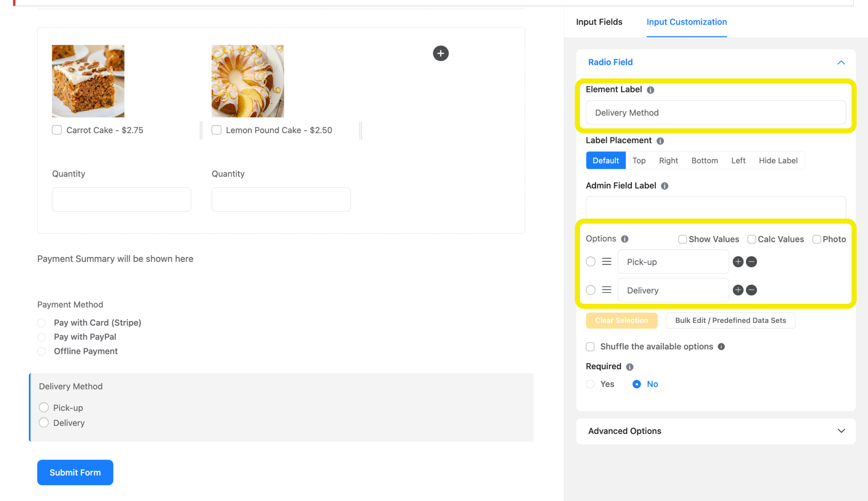
Task: Click drag handle next to Delivery option
Action: point(607,289)
